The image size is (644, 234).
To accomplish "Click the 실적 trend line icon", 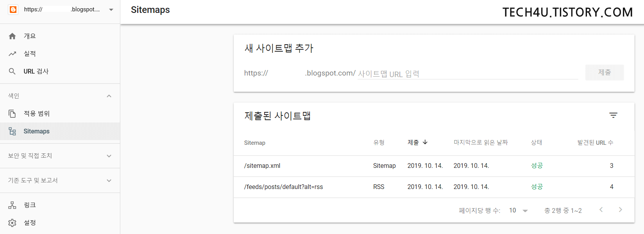I will 13,54.
